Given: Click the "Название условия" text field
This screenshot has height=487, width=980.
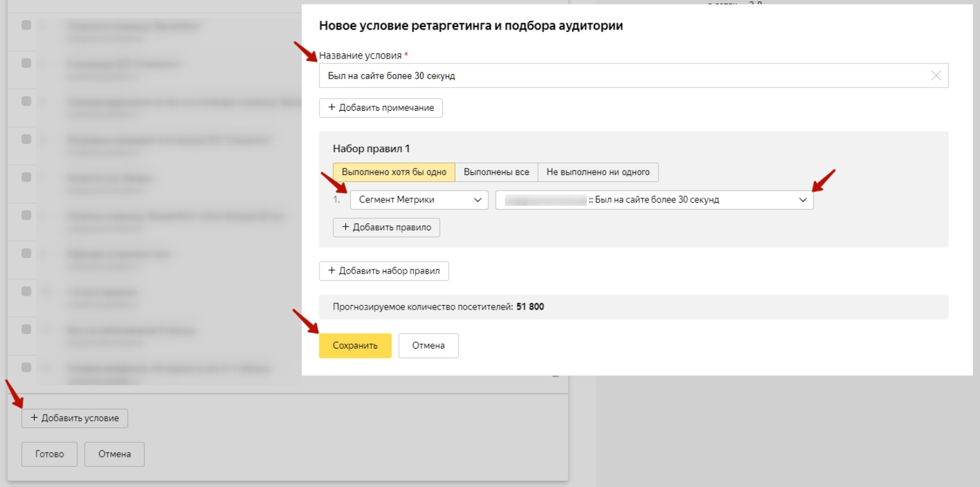Looking at the screenshot, I should (623, 76).
